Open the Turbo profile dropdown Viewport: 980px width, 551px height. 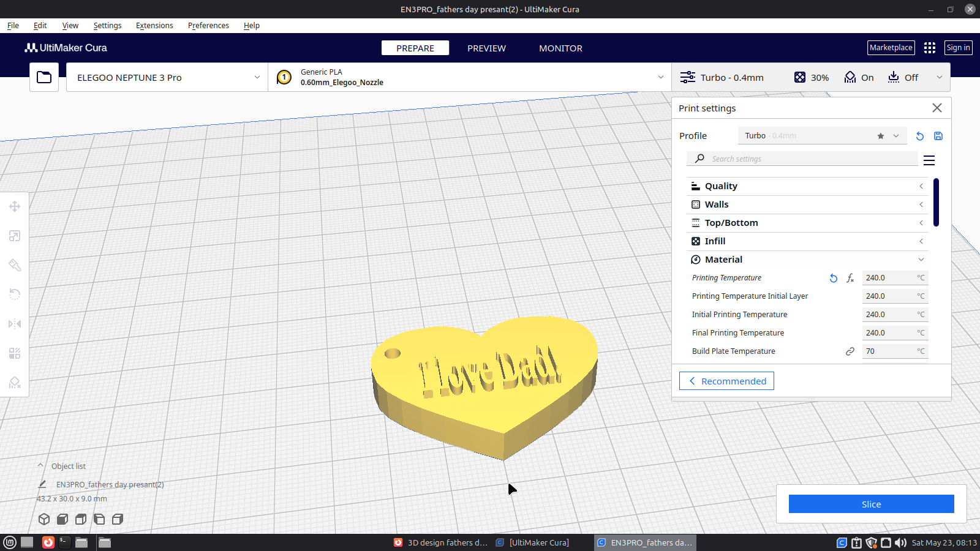(x=821, y=136)
